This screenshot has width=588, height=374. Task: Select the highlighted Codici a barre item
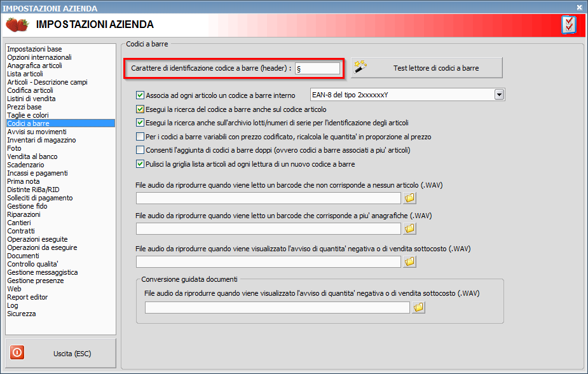coord(61,123)
